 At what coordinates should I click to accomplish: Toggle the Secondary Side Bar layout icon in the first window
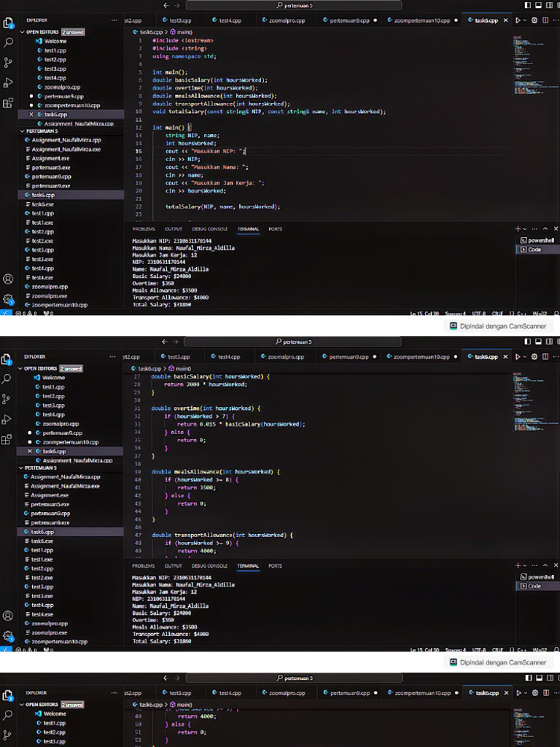coord(549,5)
